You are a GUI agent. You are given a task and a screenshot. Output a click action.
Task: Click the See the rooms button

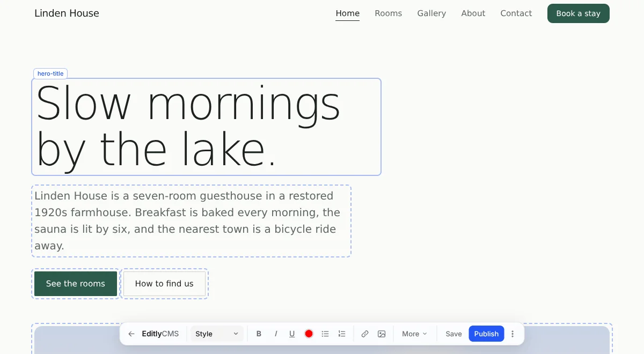coord(76,284)
